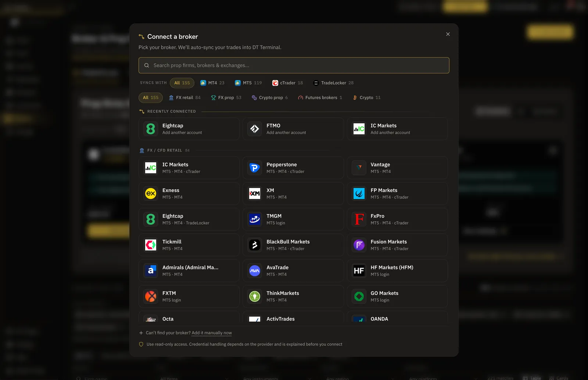Click the Admirals logo icon

(x=151, y=271)
